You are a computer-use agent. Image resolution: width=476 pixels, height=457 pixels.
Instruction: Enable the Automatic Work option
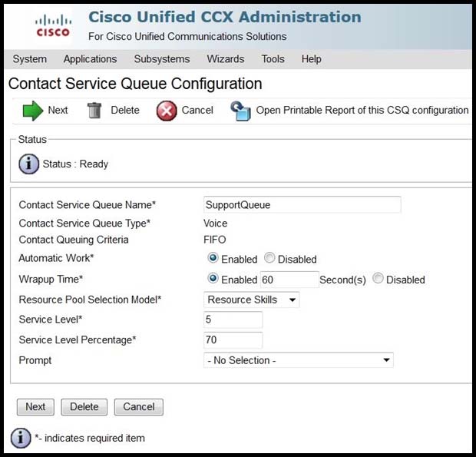[213, 259]
